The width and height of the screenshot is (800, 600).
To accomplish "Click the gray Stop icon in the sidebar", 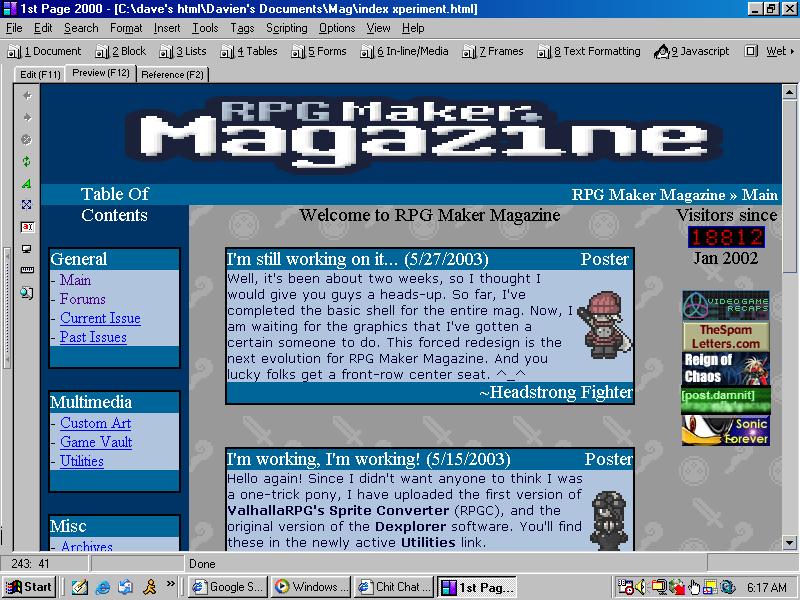I will click(x=27, y=139).
